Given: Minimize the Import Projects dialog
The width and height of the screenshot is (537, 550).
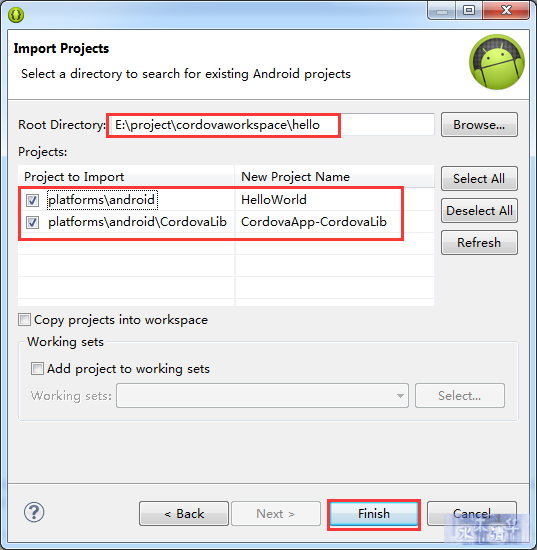Looking at the screenshot, I should (442, 11).
